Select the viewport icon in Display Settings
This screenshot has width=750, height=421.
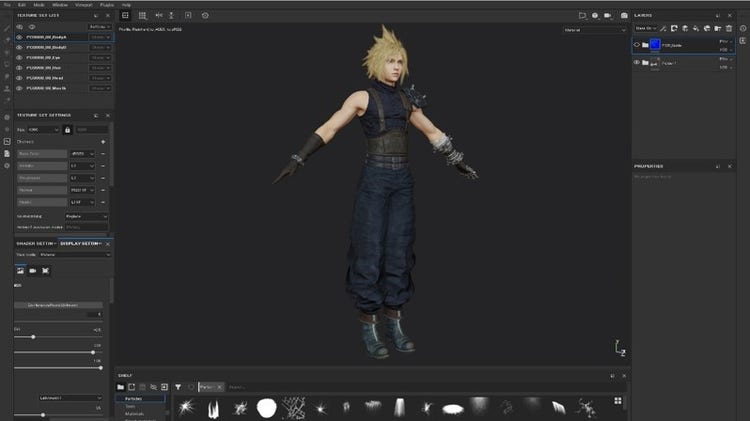tap(45, 271)
